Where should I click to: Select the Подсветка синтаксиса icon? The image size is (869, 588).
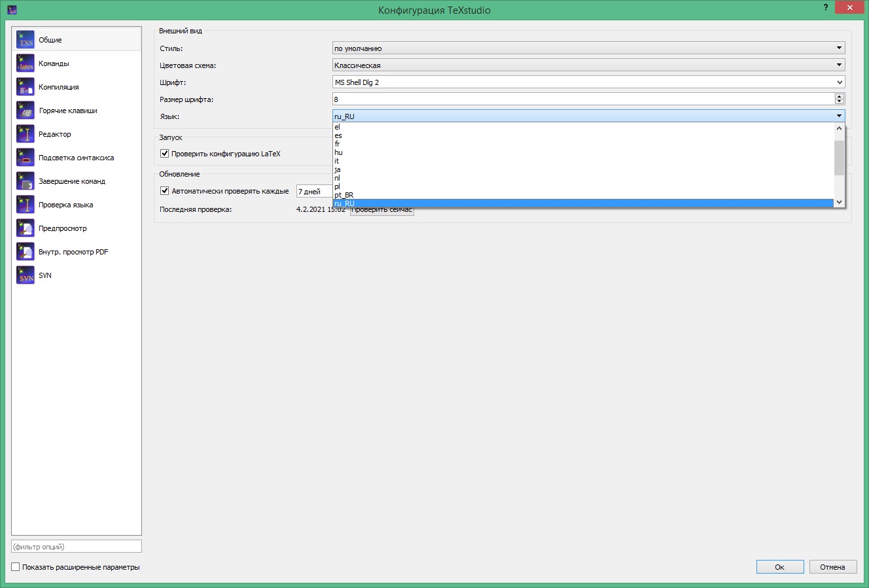26,158
